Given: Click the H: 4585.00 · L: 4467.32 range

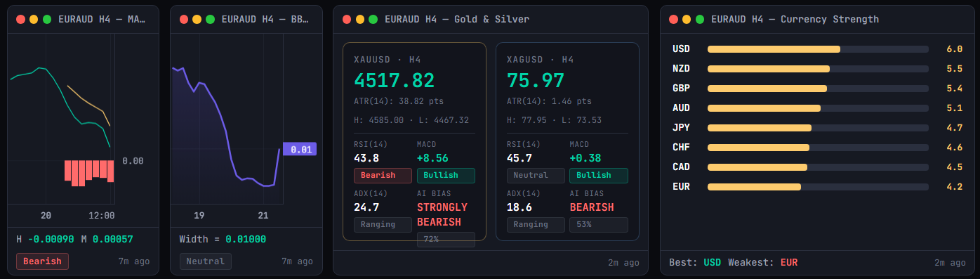Looking at the screenshot, I should pyautogui.click(x=411, y=120).
